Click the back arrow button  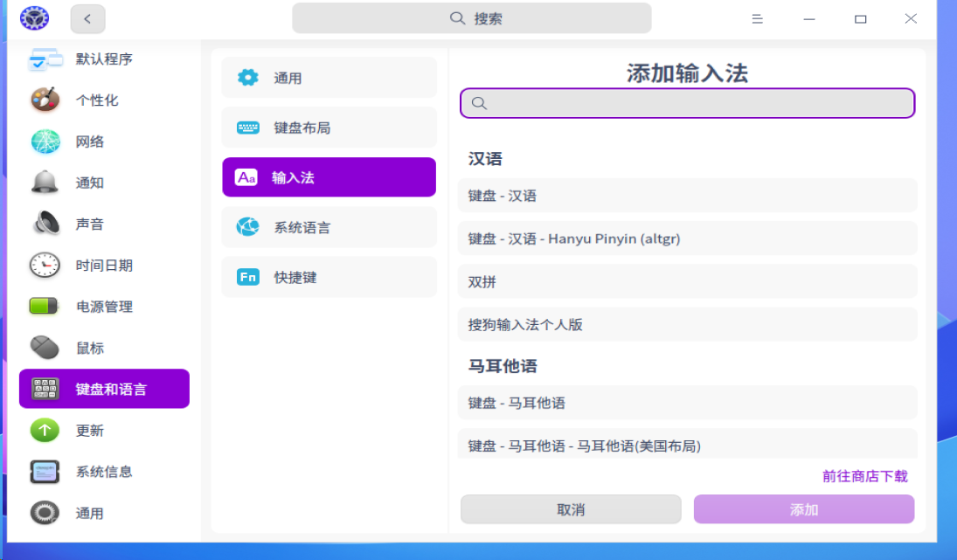[x=87, y=18]
